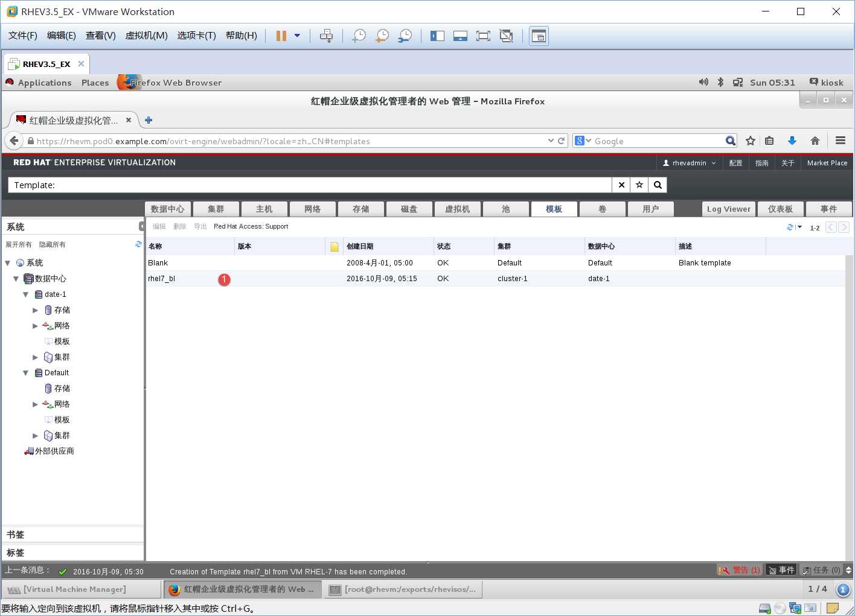Image resolution: width=855 pixels, height=616 pixels.
Task: Take a snapshot of this virtual machine
Action: [x=359, y=36]
